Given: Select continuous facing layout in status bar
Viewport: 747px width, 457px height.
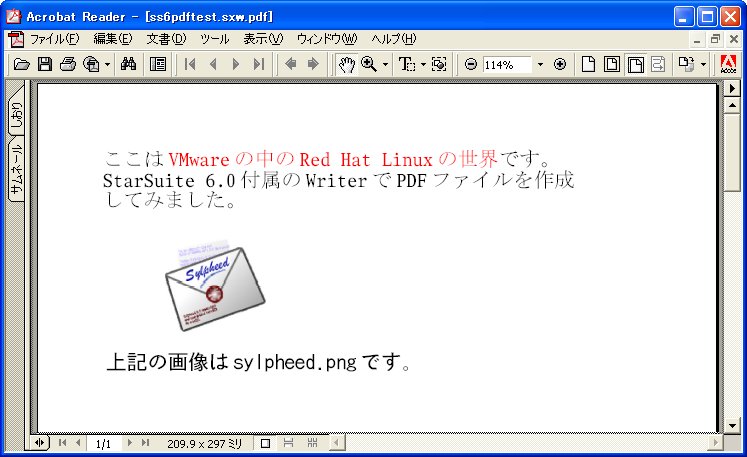Looking at the screenshot, I should point(312,443).
